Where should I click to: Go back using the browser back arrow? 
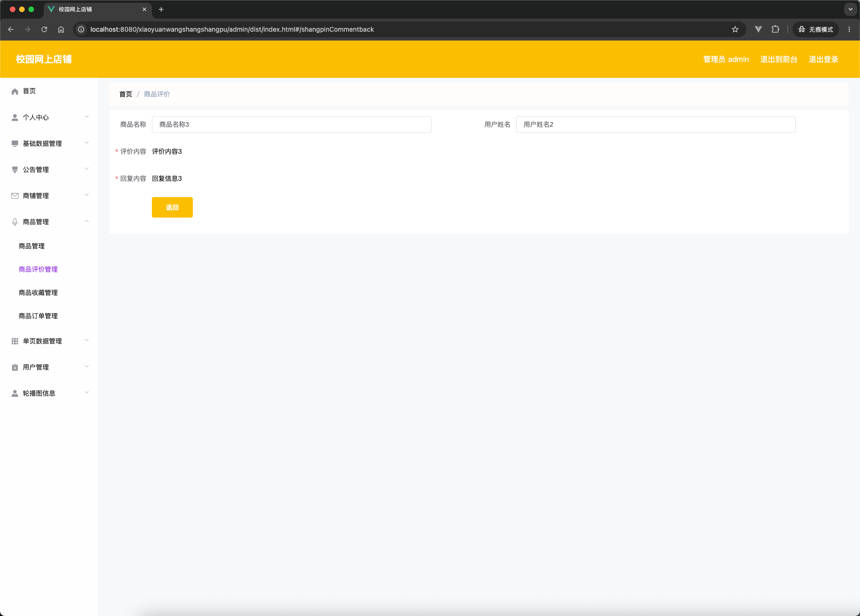[x=11, y=29]
